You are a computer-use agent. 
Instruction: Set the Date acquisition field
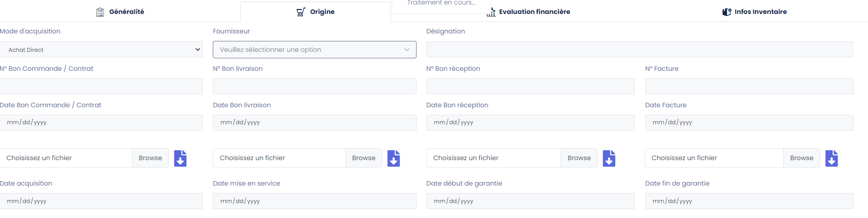101,201
